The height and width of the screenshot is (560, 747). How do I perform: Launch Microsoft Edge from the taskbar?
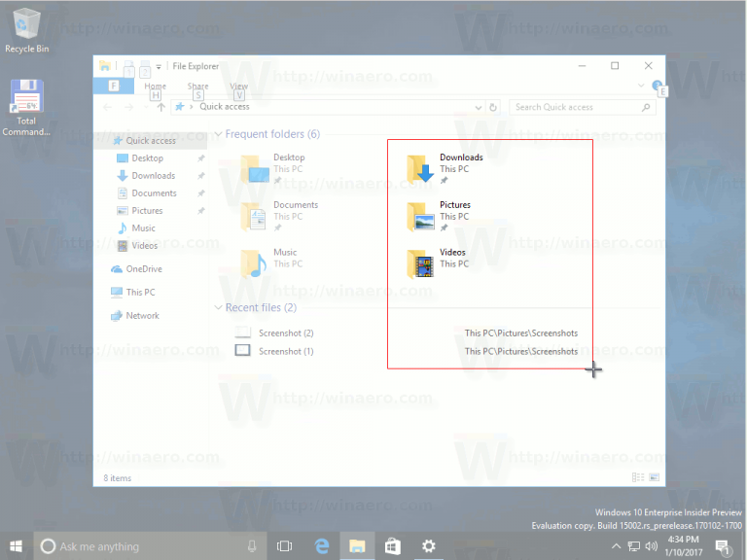[x=322, y=546]
